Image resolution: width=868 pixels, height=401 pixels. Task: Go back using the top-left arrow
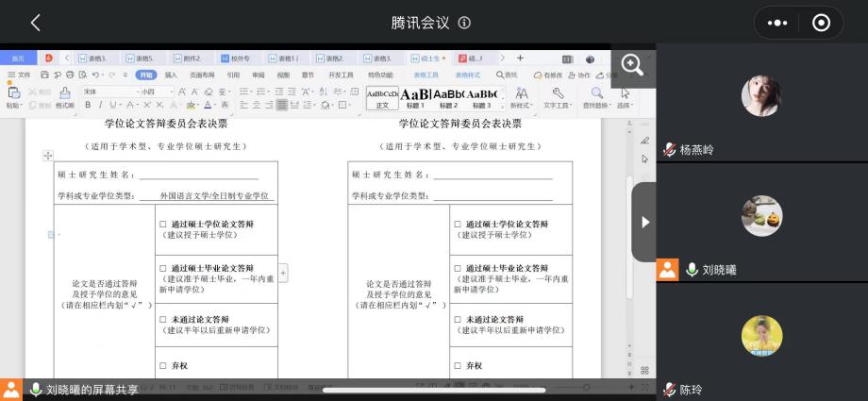click(x=35, y=23)
